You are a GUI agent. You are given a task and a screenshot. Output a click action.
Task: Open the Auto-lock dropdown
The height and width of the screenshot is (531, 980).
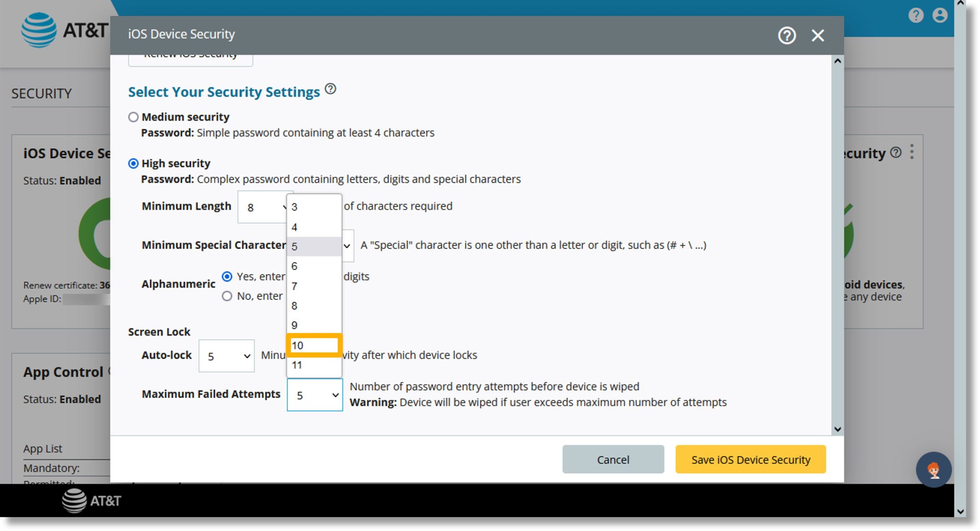tap(226, 356)
